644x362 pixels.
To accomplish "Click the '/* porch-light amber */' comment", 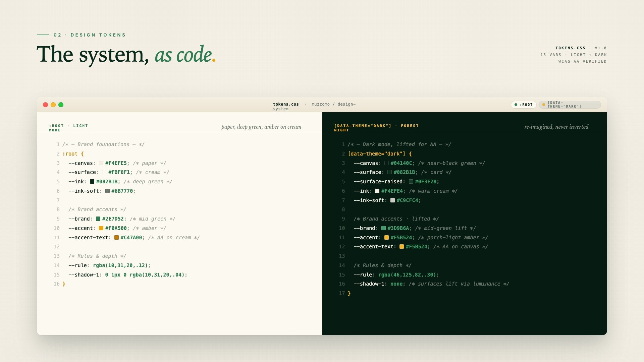I will pyautogui.click(x=453, y=238).
